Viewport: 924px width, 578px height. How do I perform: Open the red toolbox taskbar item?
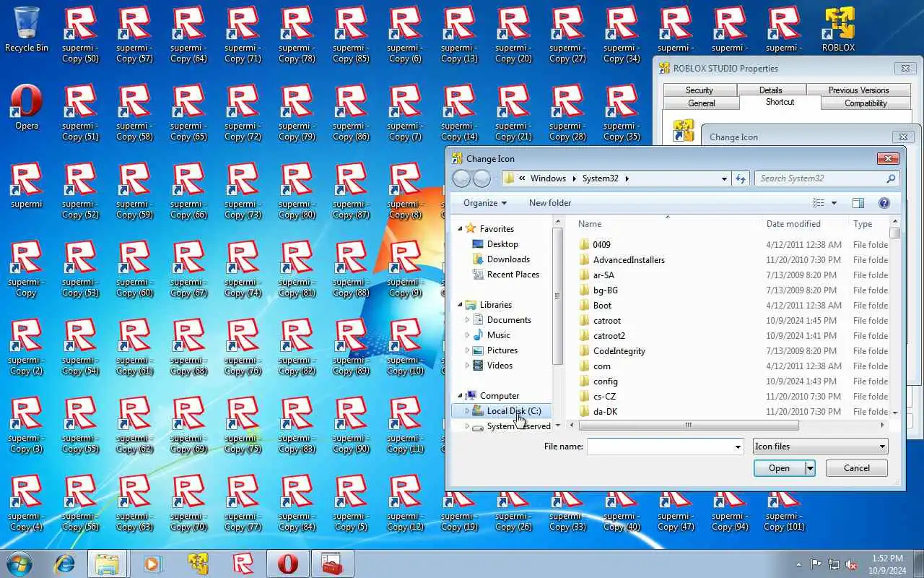[x=332, y=564]
